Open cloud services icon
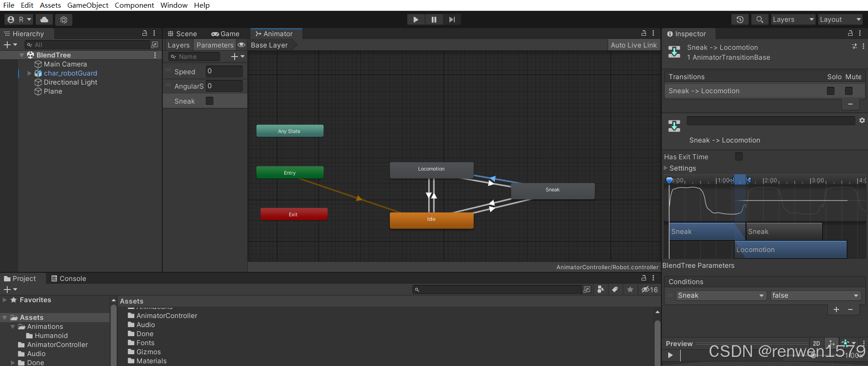Screen dimensions: 868x366 click(44, 19)
